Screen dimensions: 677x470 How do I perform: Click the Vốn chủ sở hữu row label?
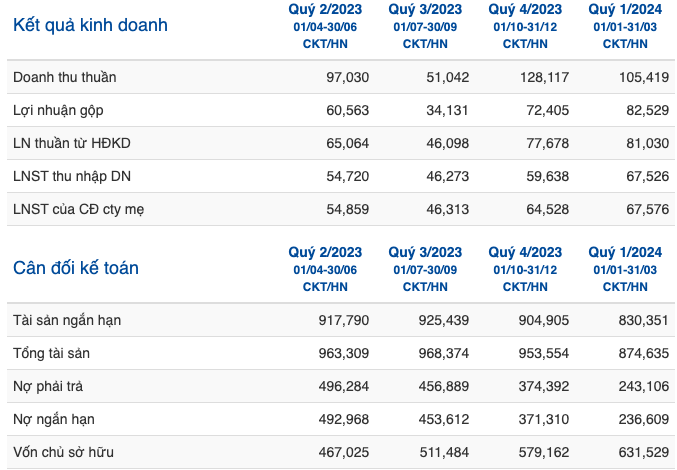[x=63, y=452]
